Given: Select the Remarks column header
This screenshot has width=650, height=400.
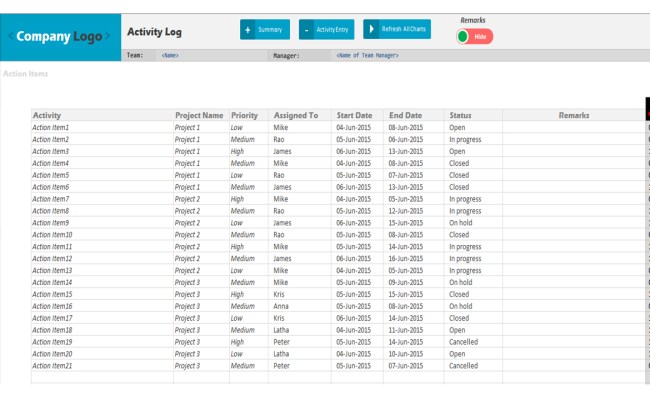Looking at the screenshot, I should (x=574, y=115).
